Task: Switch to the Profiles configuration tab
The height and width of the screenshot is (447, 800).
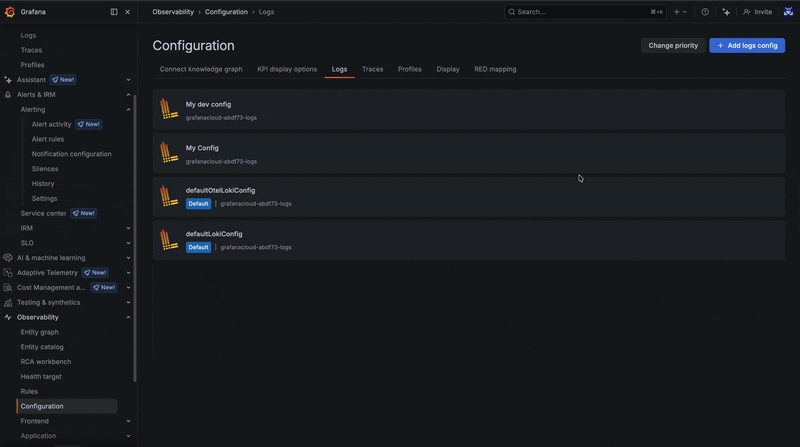Action: (x=410, y=69)
